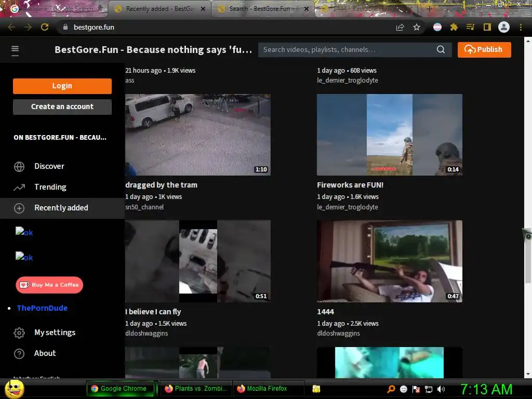Click the site title in the header

[x=153, y=49]
